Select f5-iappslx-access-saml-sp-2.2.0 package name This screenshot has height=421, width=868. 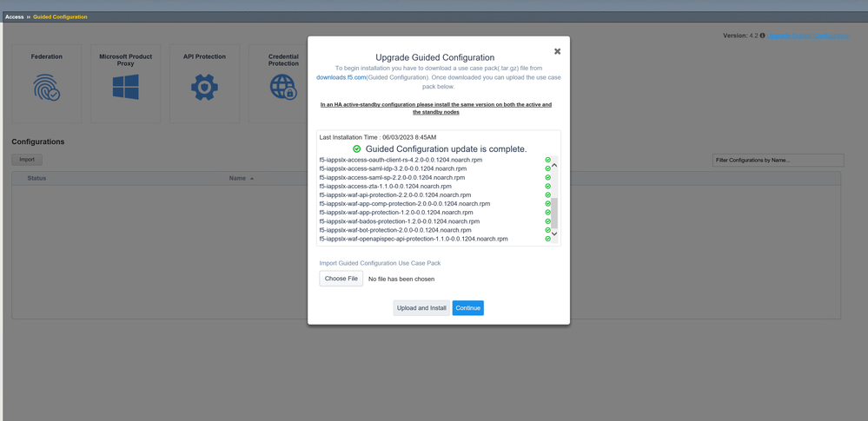click(392, 178)
